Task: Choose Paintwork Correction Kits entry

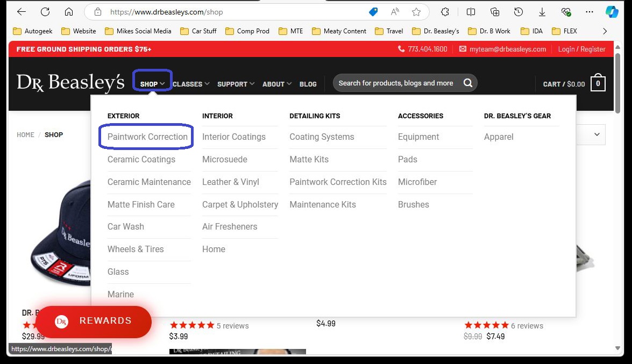Action: 338,182
